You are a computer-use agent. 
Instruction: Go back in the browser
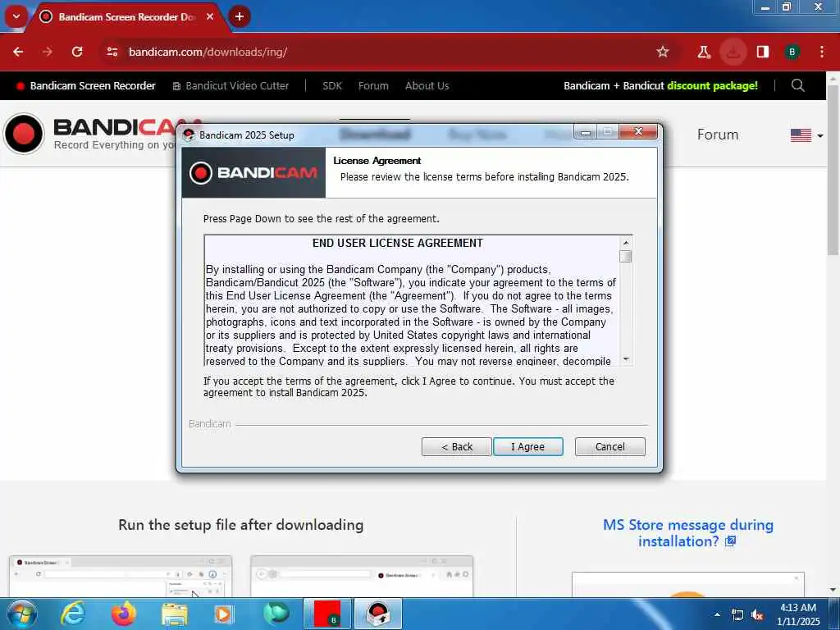[18, 52]
